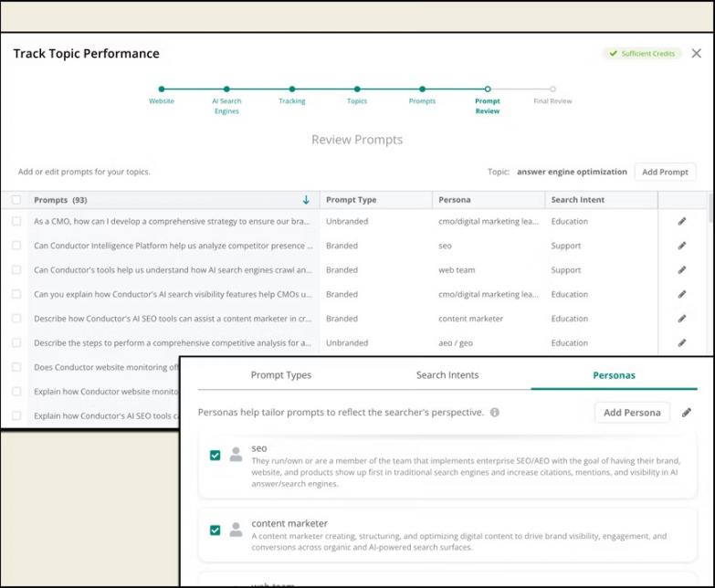Click 'seo' persona cell in prompts table
This screenshot has width=715, height=588.
[x=445, y=246]
